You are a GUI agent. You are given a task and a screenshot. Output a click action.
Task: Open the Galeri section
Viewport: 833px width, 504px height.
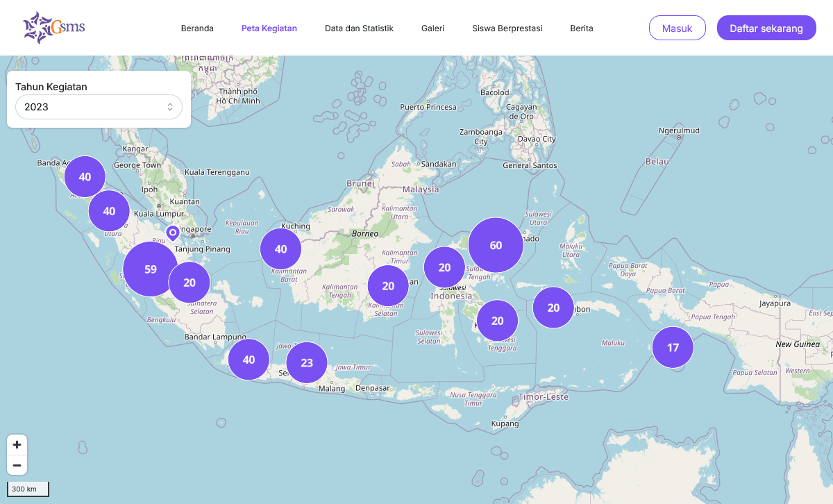(x=432, y=28)
